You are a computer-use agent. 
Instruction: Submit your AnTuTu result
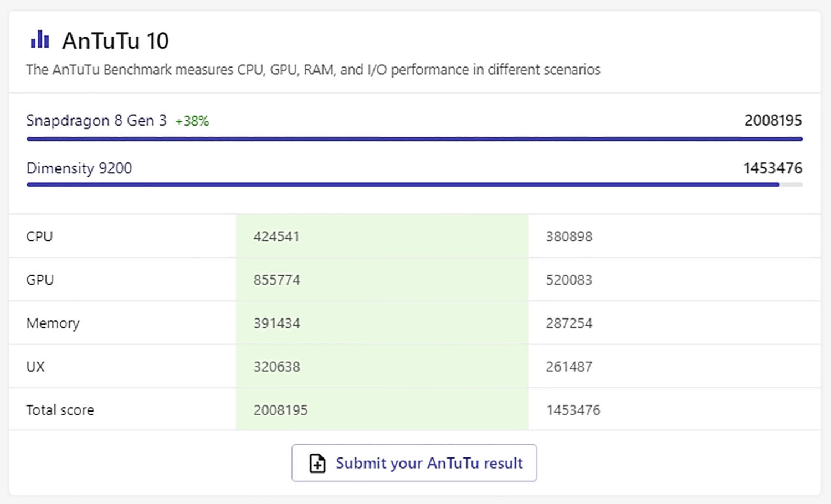(414, 463)
